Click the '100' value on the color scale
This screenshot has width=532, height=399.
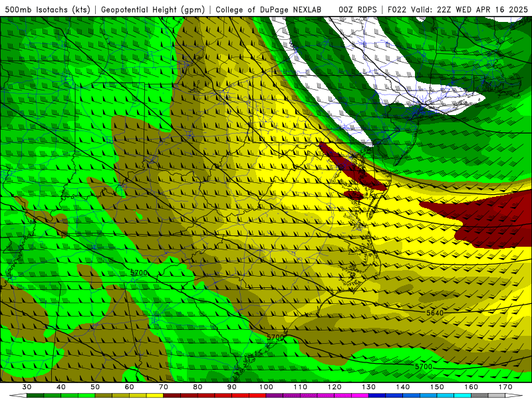(266, 387)
